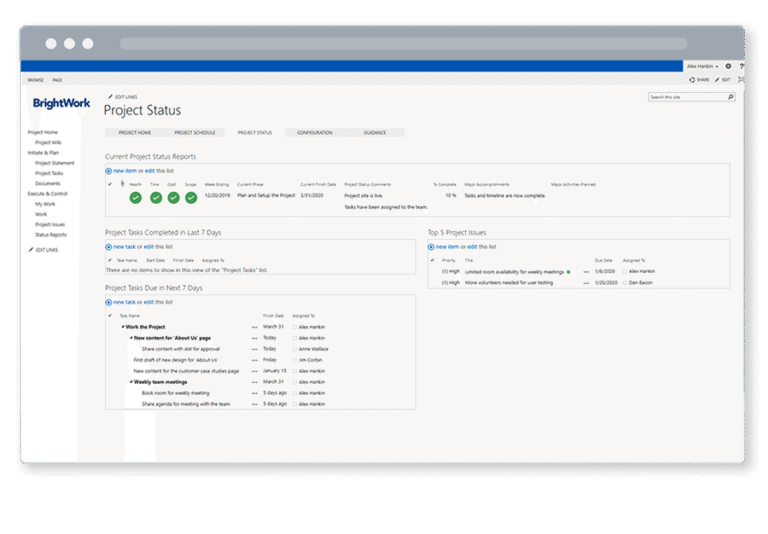The image size is (768, 534).
Task: Click the green Scope status indicator
Action: [191, 197]
